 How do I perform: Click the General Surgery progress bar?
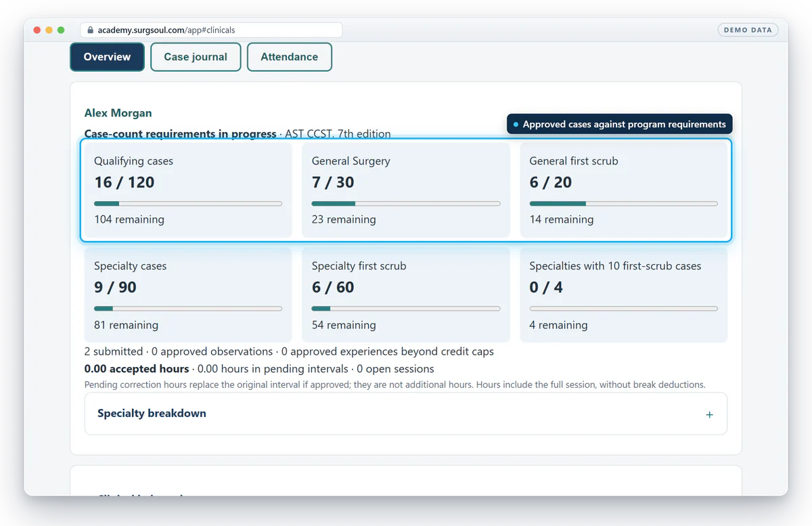tap(406, 203)
